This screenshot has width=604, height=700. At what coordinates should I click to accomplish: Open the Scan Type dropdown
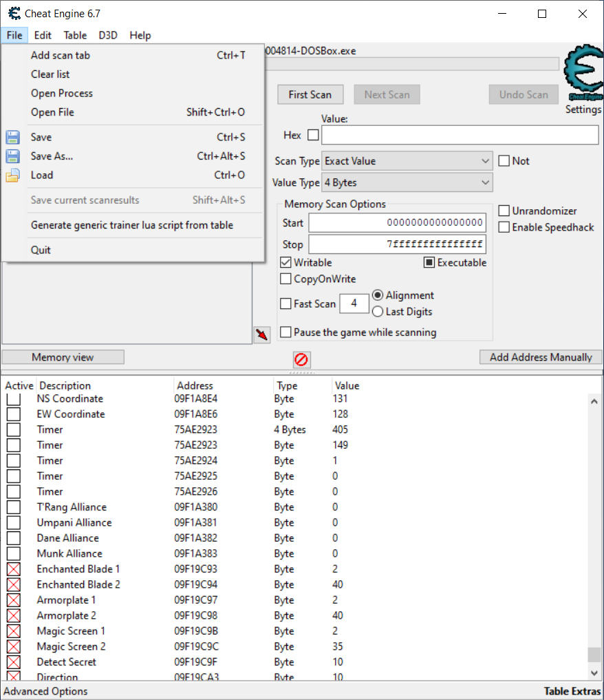click(407, 161)
